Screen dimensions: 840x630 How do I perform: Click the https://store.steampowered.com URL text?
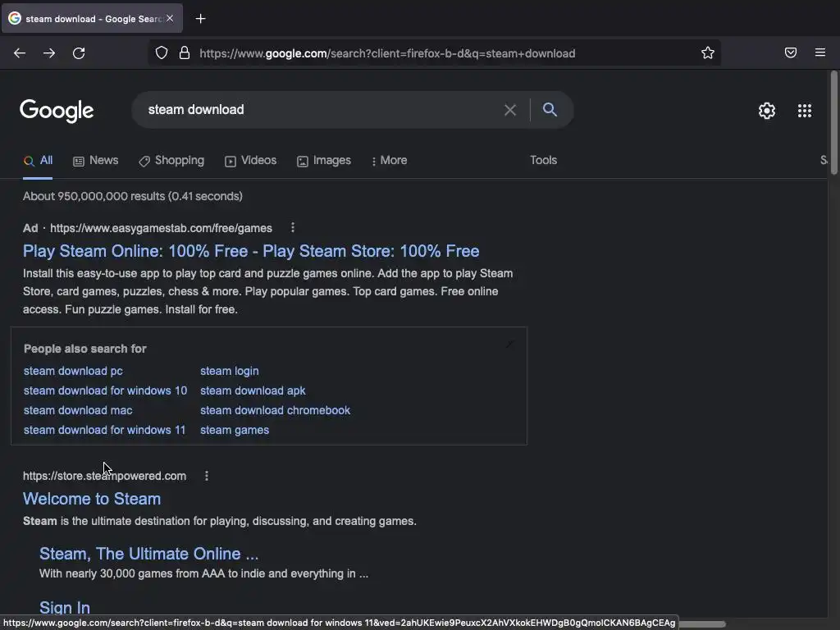pyautogui.click(x=104, y=476)
